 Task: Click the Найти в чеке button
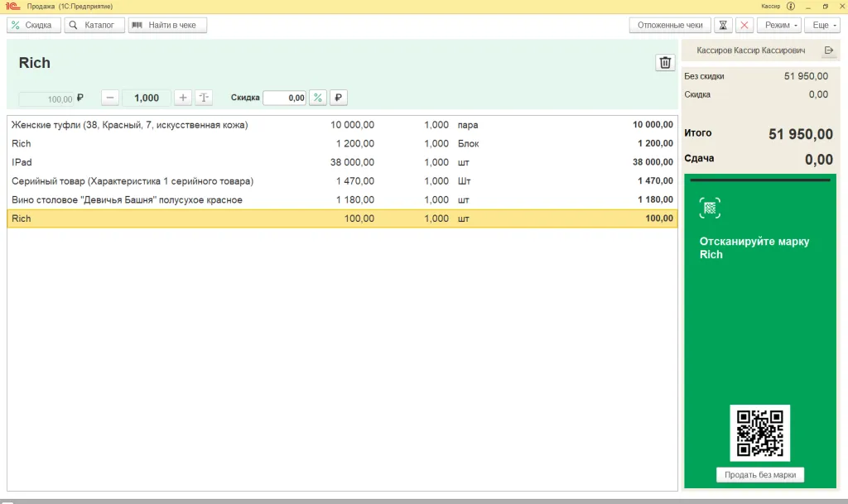coord(167,26)
